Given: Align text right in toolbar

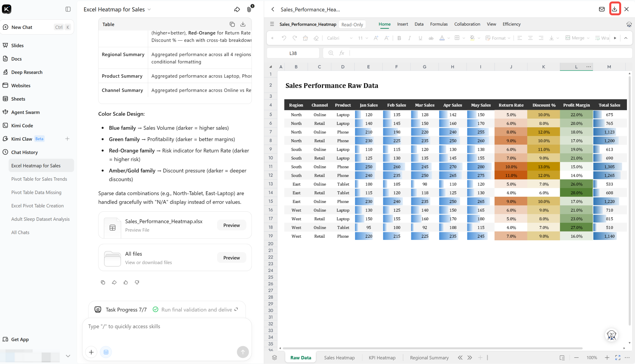Looking at the screenshot, I should [541, 38].
